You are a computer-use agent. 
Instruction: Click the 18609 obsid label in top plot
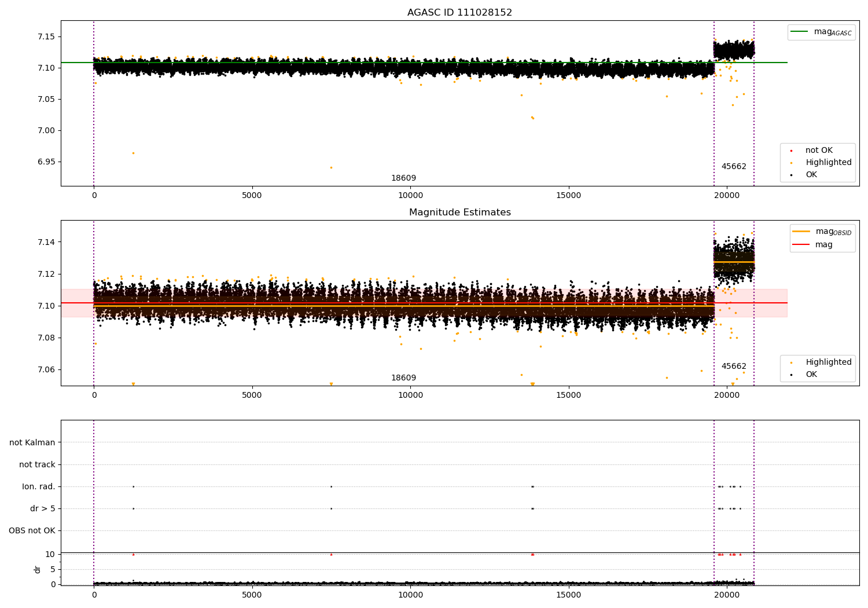coord(403,178)
